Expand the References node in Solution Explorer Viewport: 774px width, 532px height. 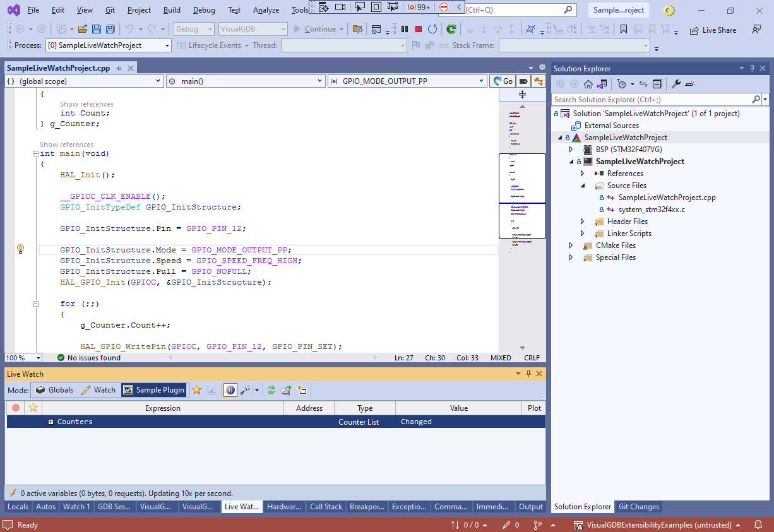coord(582,174)
